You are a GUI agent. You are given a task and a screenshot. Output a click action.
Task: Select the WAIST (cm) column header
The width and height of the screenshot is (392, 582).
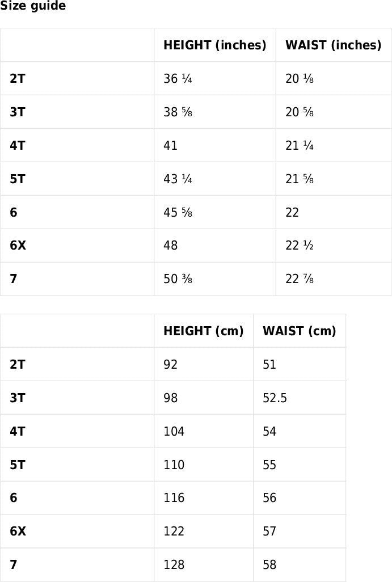pos(299,331)
